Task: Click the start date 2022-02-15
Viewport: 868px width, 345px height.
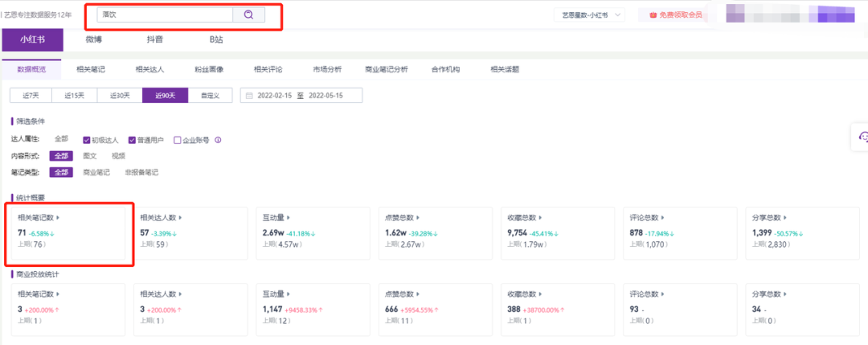Action: (275, 95)
